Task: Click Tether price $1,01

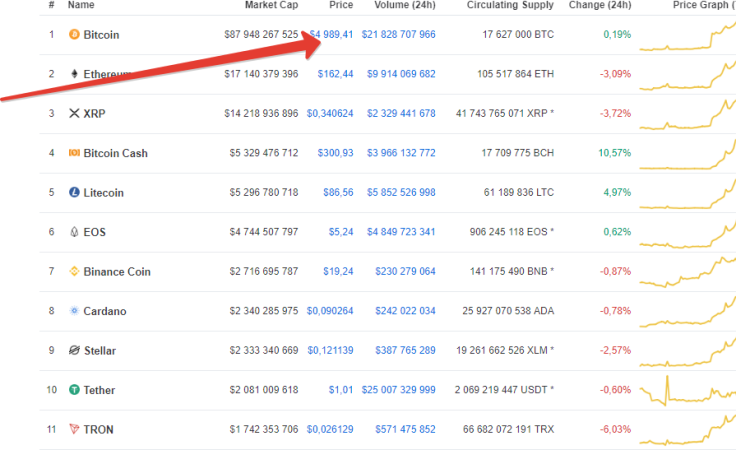Action: pos(341,389)
